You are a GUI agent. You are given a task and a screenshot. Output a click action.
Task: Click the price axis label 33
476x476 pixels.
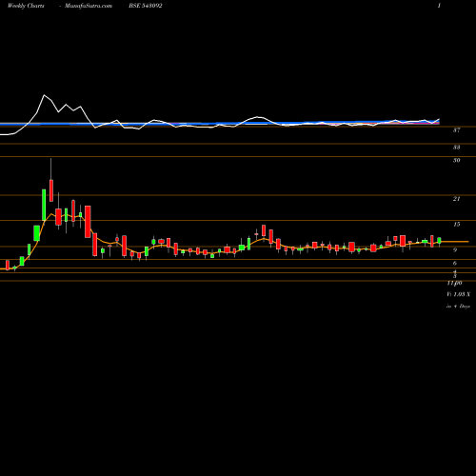pyautogui.click(x=456, y=148)
